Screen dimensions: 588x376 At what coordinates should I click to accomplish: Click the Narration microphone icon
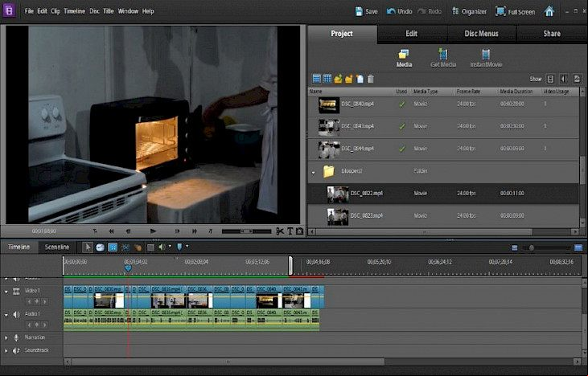(x=16, y=337)
